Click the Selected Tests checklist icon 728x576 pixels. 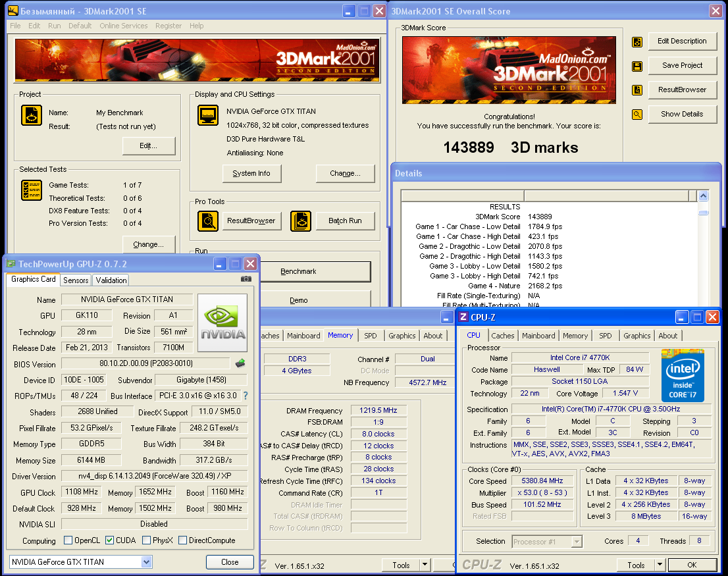pyautogui.click(x=32, y=190)
